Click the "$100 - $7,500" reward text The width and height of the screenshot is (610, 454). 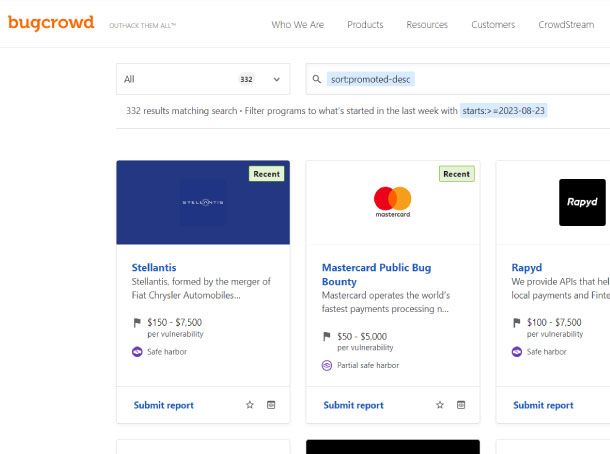pyautogui.click(x=554, y=323)
